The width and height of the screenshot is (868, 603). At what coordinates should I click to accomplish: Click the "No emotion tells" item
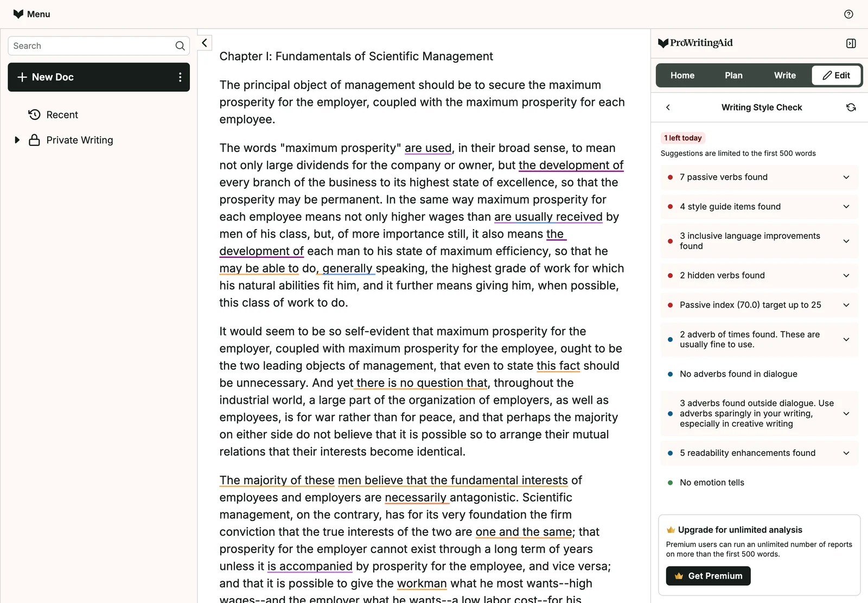(712, 483)
